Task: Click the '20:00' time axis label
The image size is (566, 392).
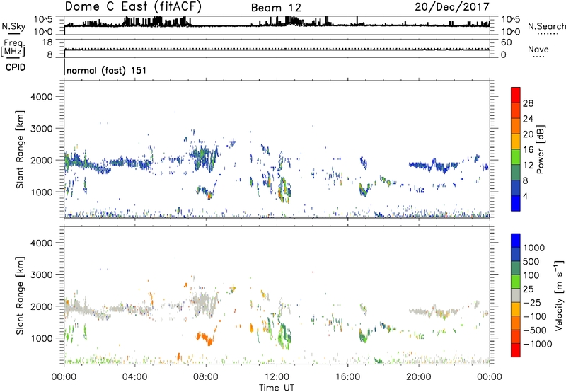Action: pyautogui.click(x=418, y=377)
